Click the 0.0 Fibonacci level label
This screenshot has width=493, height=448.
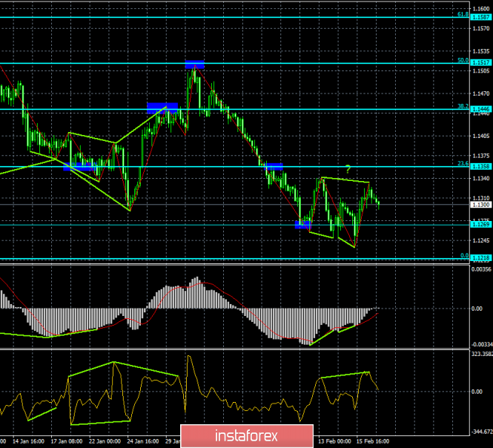pyautogui.click(x=464, y=255)
